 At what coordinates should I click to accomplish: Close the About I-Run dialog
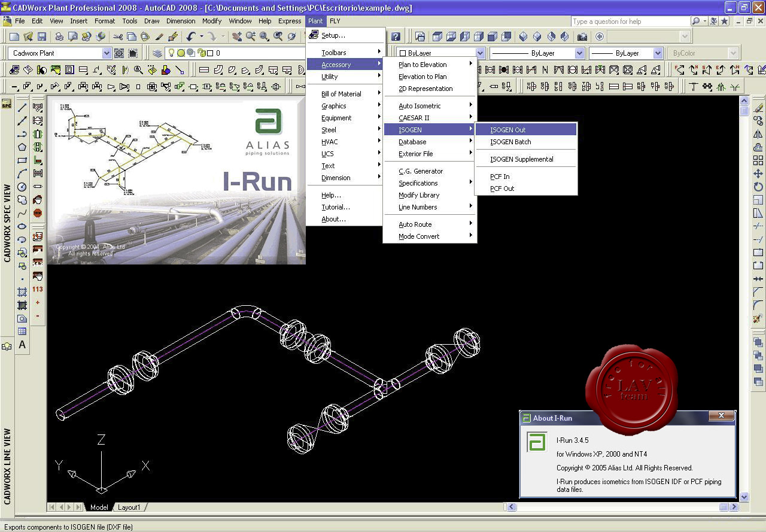[721, 416]
